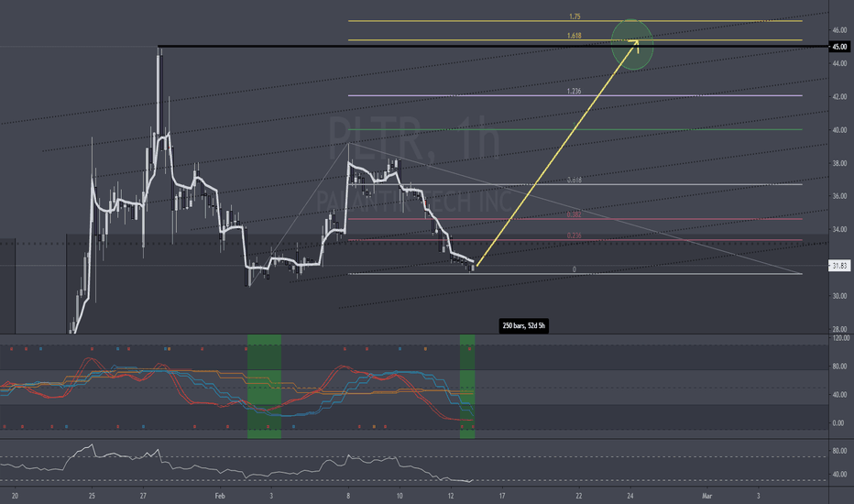
Task: Select the wide green oscillator highlight zone
Action: [264, 387]
